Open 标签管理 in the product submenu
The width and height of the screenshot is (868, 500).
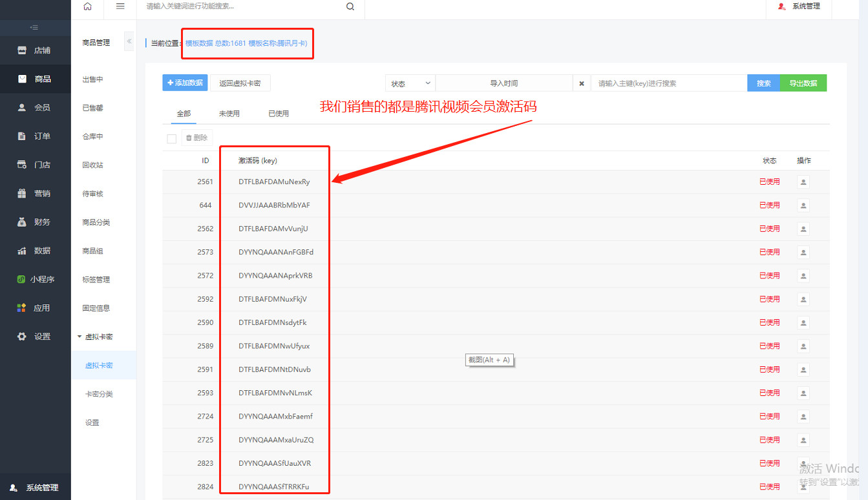(x=96, y=280)
